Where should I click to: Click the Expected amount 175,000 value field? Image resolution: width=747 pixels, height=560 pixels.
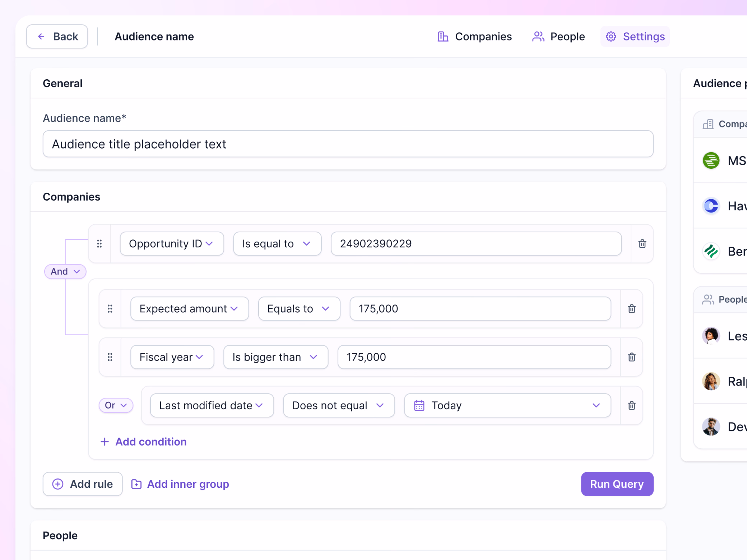[480, 309]
